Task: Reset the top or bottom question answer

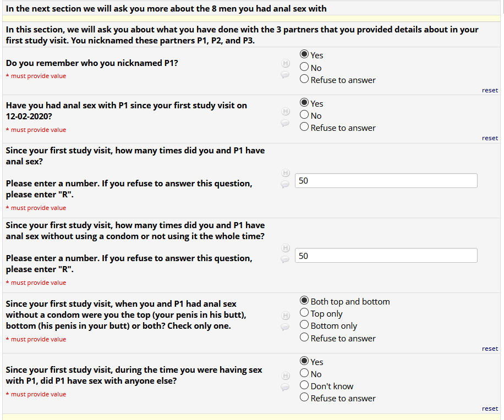Action: point(490,349)
